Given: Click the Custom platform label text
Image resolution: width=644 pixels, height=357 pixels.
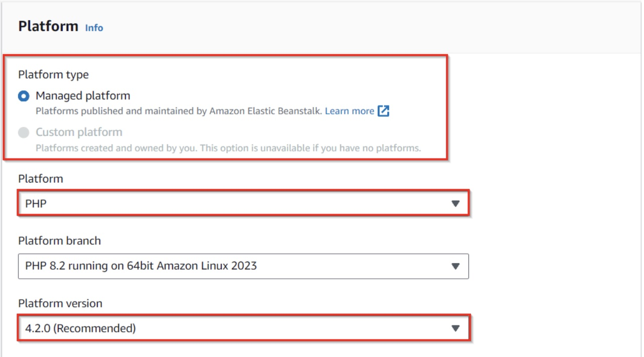Looking at the screenshot, I should coord(79,132).
